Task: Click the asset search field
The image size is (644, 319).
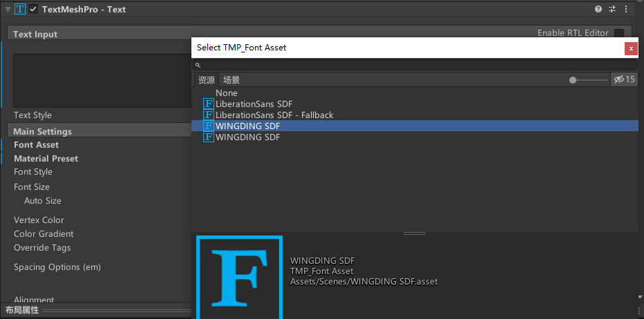Action: point(415,65)
